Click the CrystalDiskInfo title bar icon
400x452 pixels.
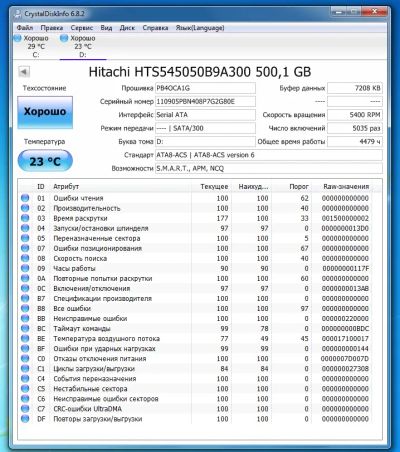[x=17, y=14]
